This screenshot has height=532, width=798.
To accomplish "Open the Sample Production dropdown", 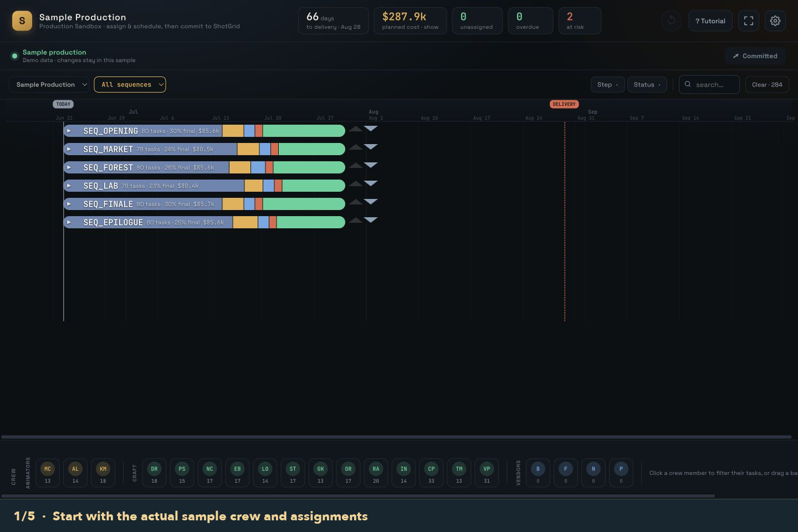I will 49,85.
